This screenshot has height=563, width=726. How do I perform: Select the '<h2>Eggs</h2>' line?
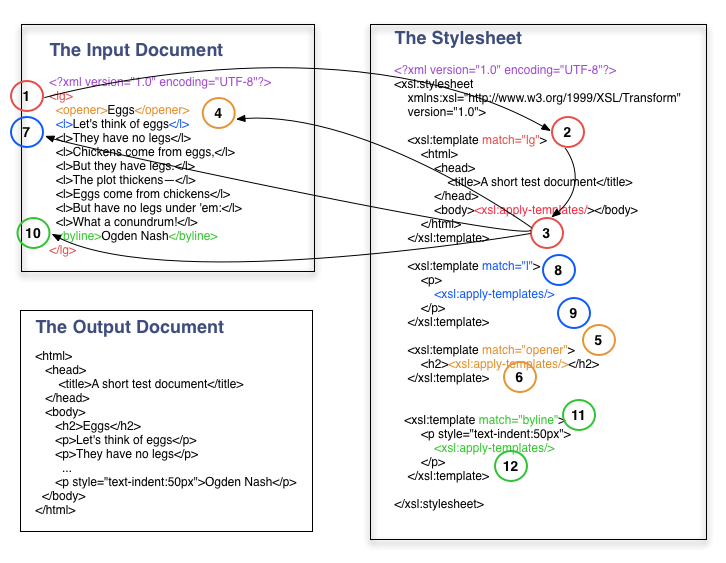click(98, 426)
